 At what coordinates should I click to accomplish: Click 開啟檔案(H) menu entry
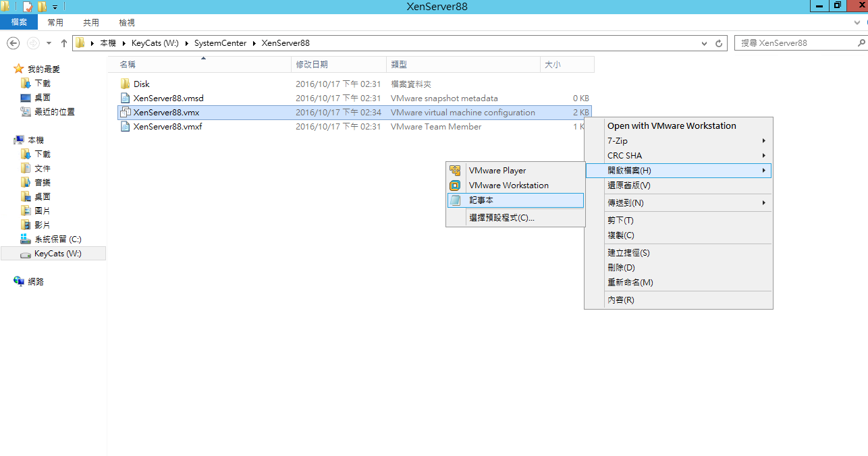coord(678,170)
